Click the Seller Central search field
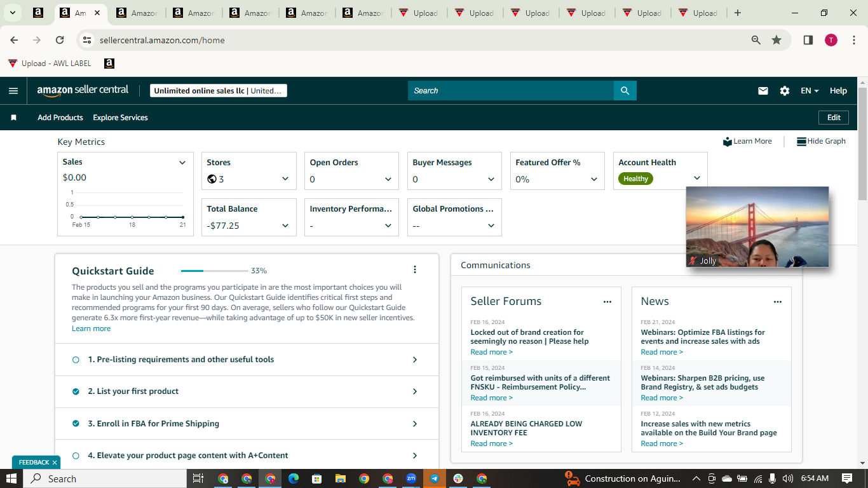 (511, 91)
